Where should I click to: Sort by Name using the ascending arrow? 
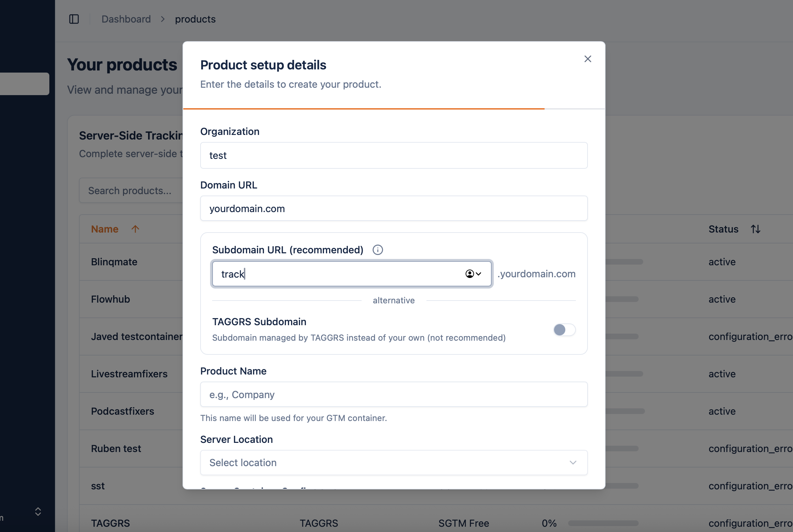135,229
